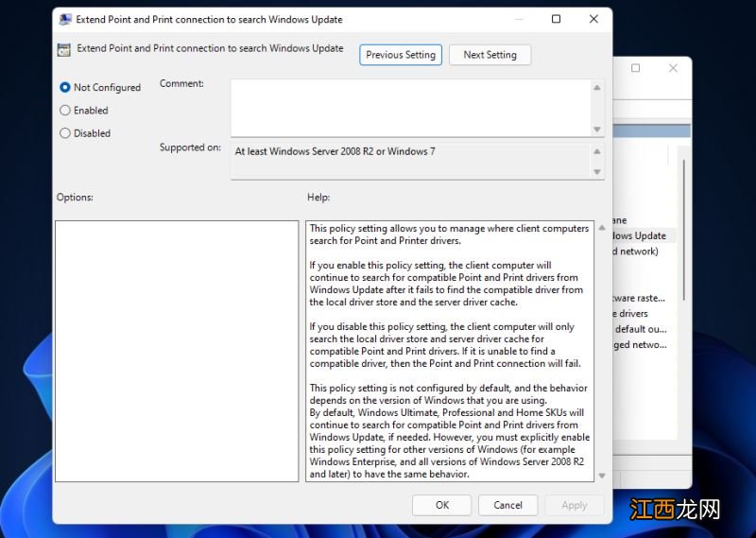Click the policy setting icon beside heading
This screenshot has width=756, height=538.
tap(63, 50)
